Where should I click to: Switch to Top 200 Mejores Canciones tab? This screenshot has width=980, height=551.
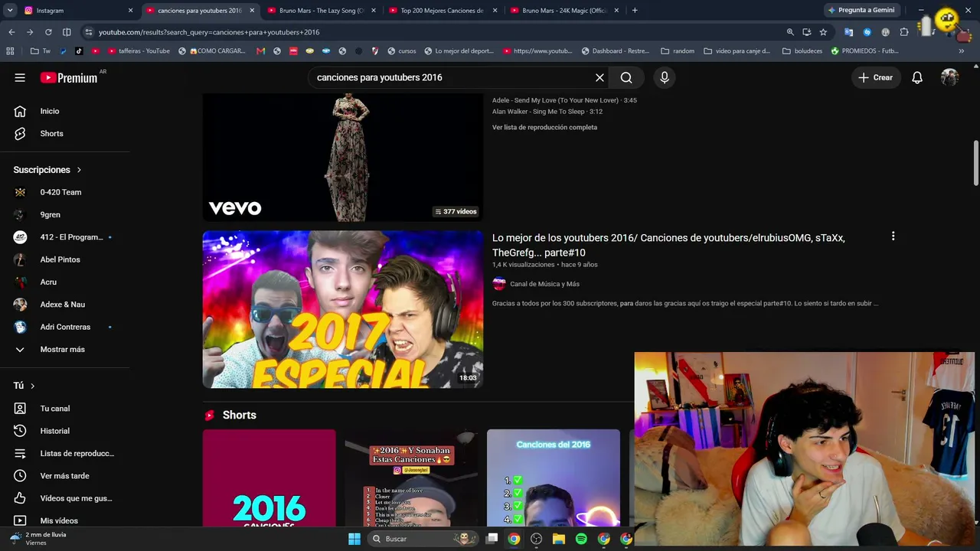pos(442,11)
